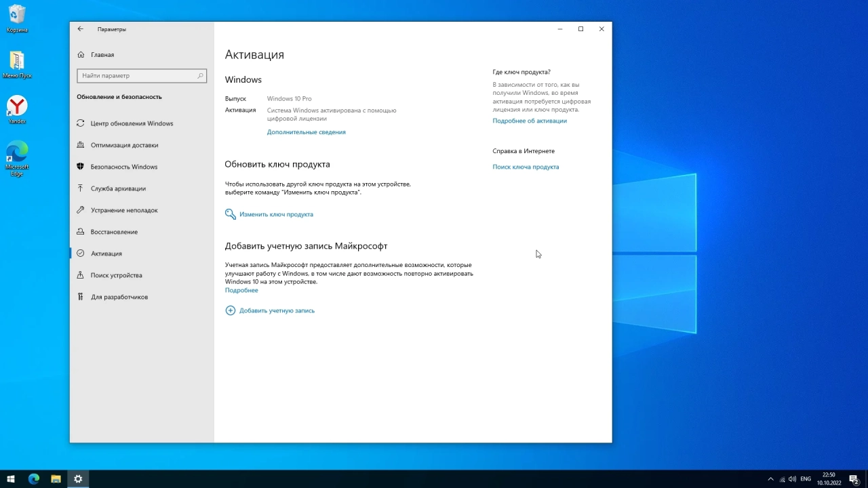The width and height of the screenshot is (868, 488).
Task: Click the search magnifier icon in field
Action: (200, 76)
